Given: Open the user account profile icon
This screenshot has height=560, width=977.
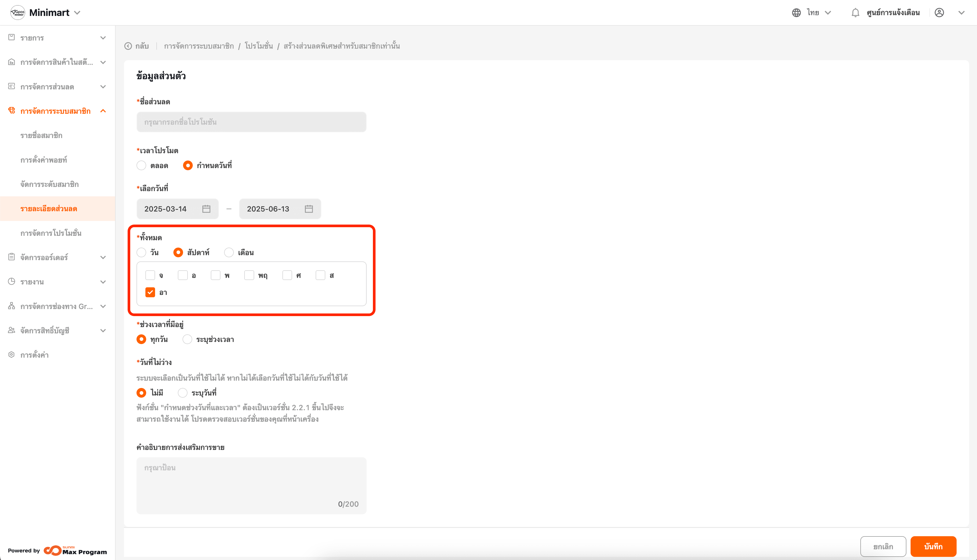Looking at the screenshot, I should 939,13.
